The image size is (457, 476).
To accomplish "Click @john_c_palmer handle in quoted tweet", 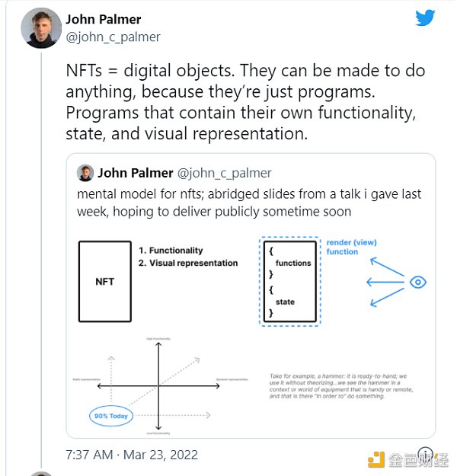I will 224,173.
